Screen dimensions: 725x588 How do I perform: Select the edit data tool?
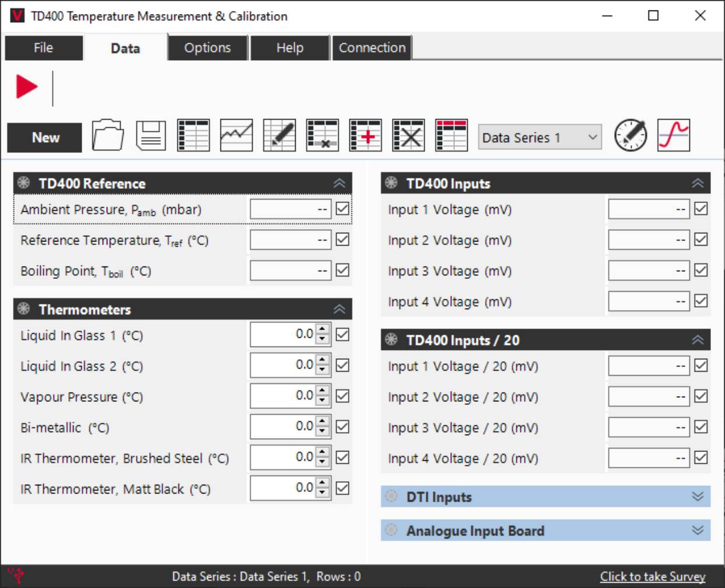[x=280, y=135]
